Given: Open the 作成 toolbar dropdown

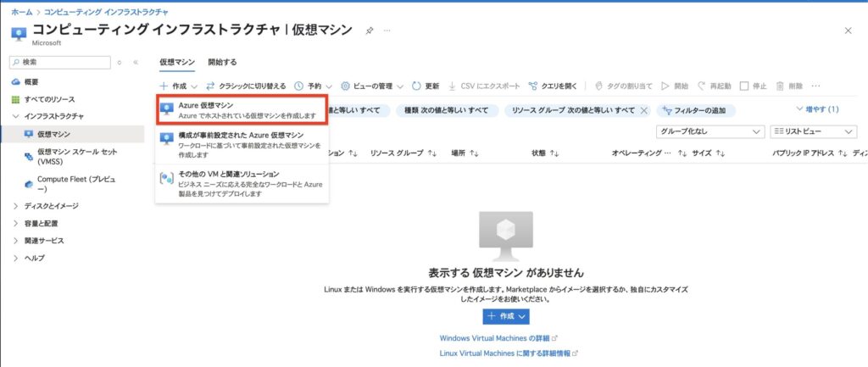Looking at the screenshot, I should [x=179, y=86].
